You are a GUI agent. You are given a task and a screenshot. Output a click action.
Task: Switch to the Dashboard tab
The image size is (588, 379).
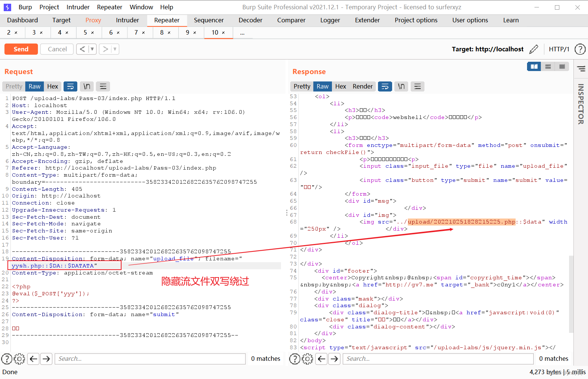(23, 20)
